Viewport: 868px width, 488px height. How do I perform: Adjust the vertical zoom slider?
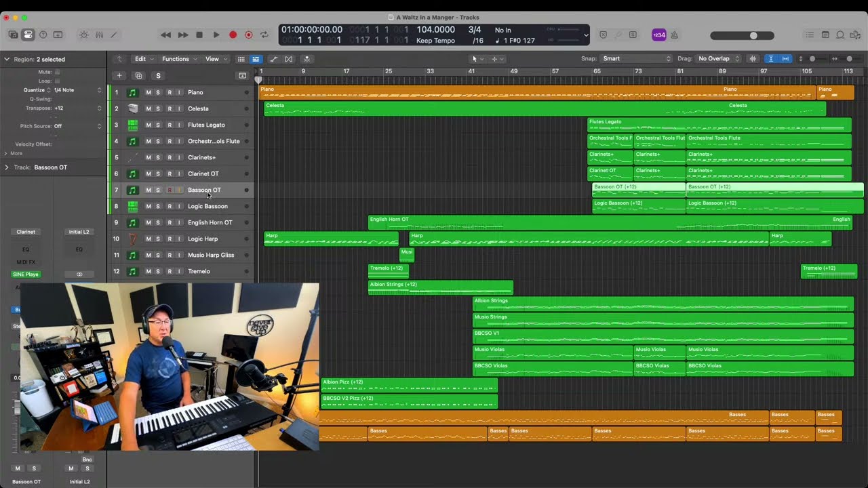click(812, 59)
